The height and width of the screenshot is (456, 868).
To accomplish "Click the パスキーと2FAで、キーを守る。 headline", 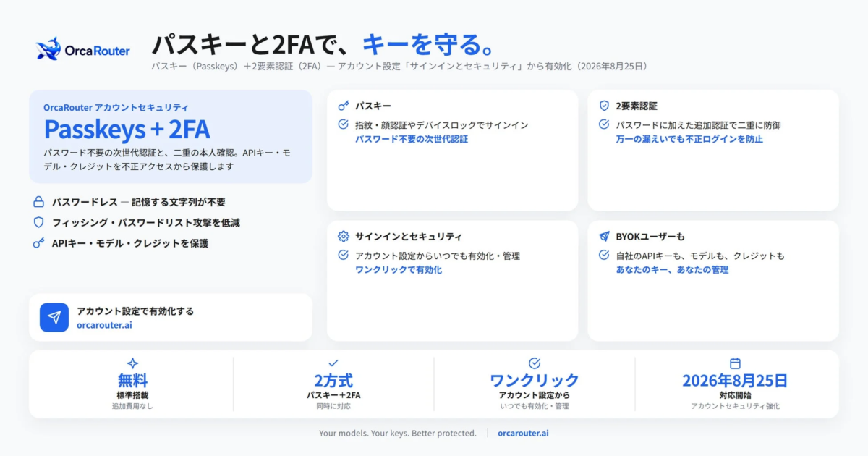I will pyautogui.click(x=323, y=44).
